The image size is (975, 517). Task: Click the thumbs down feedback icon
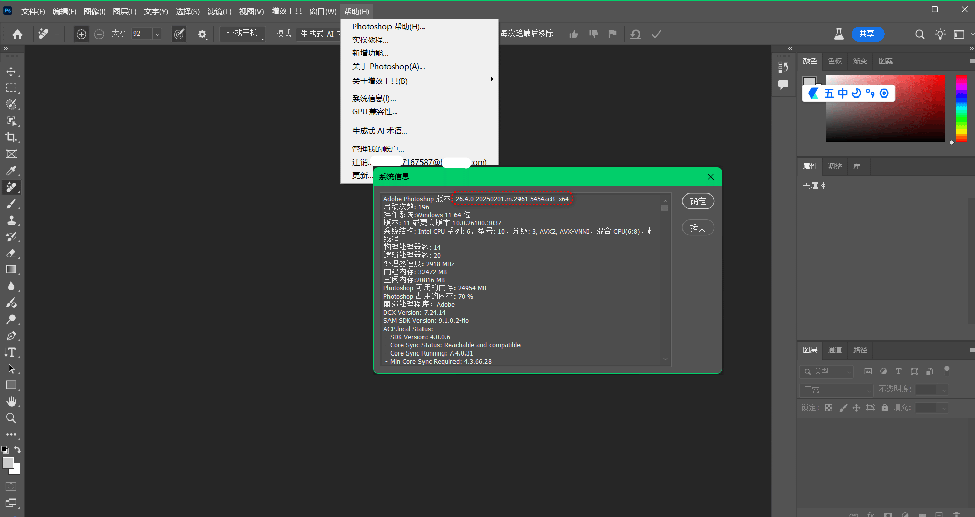click(593, 34)
